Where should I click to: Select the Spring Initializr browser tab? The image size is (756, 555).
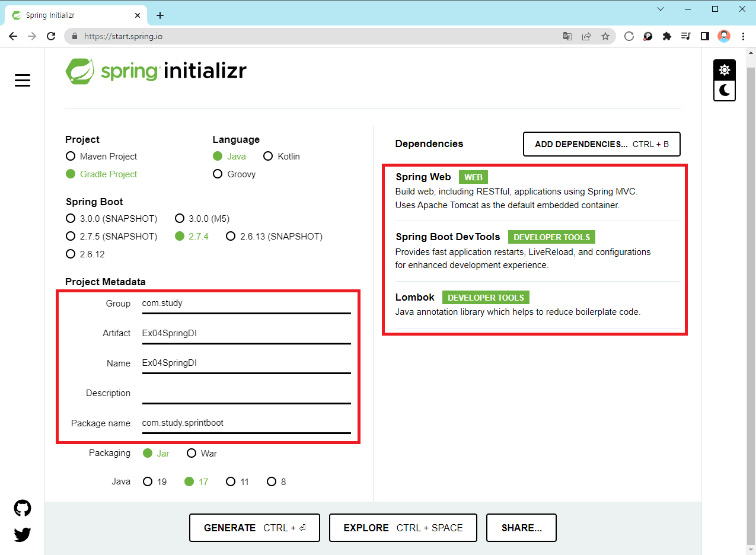(x=75, y=15)
